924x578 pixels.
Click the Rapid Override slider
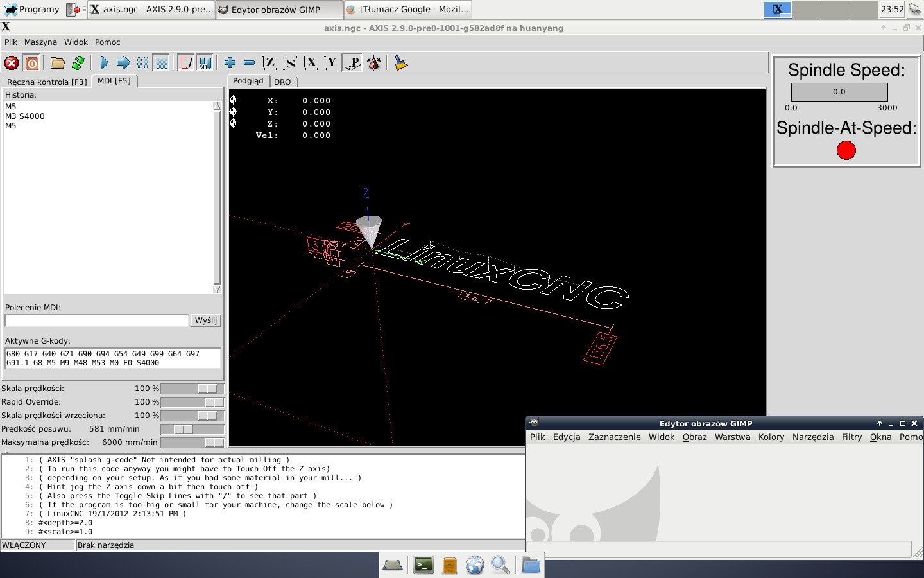pyautogui.click(x=192, y=402)
